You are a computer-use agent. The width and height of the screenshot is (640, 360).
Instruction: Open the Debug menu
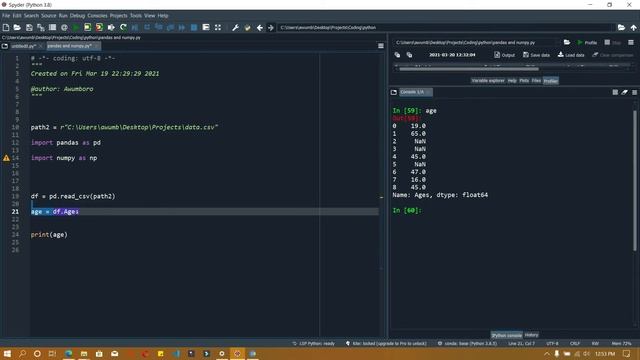coord(77,16)
